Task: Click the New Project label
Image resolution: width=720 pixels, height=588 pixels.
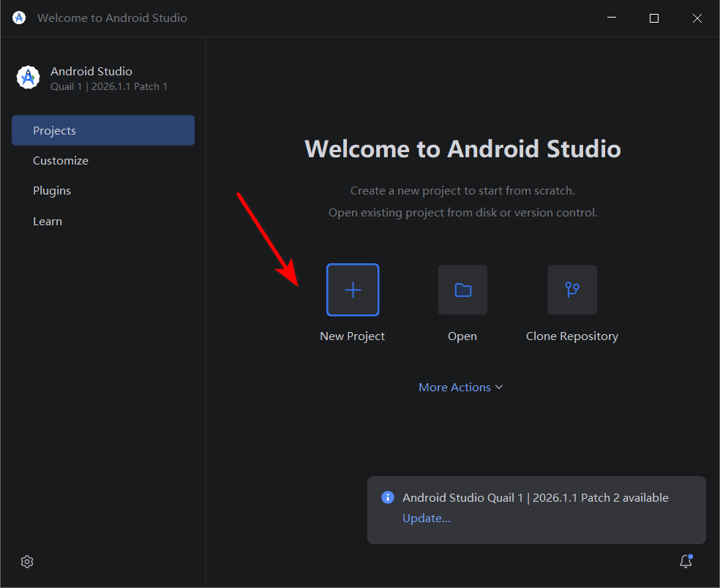Action: pyautogui.click(x=352, y=336)
